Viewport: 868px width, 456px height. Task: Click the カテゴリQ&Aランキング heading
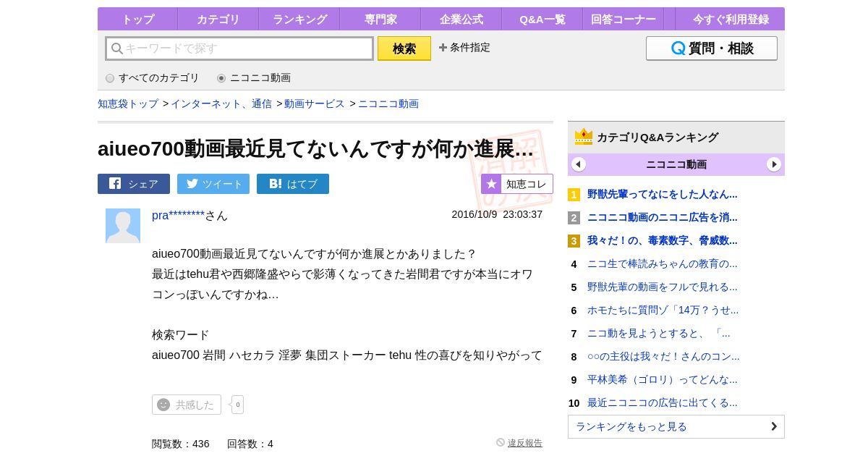pyautogui.click(x=658, y=138)
